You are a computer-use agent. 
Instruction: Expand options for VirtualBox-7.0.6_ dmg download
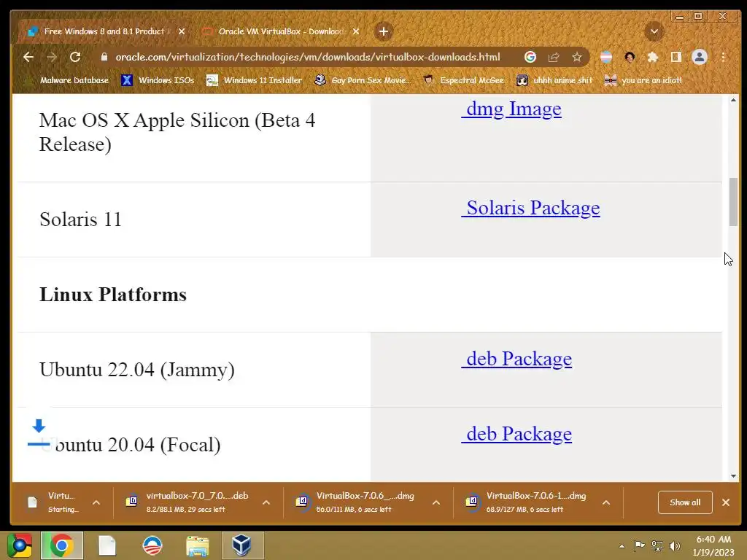[436, 502]
